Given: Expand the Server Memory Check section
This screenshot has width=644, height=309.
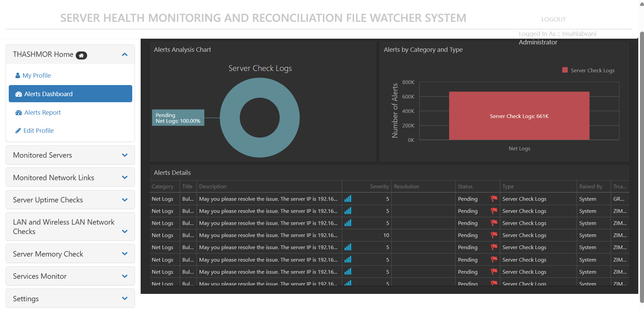Looking at the screenshot, I should click(x=70, y=254).
